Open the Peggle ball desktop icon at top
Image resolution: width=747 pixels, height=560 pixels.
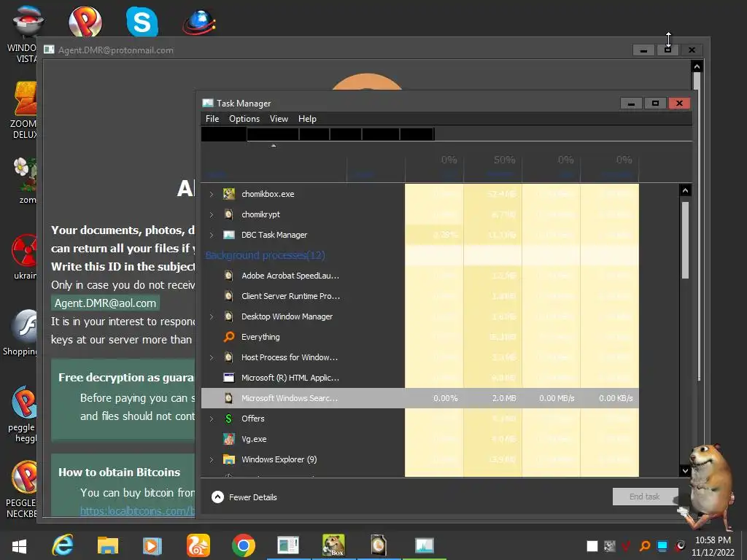[x=85, y=21]
